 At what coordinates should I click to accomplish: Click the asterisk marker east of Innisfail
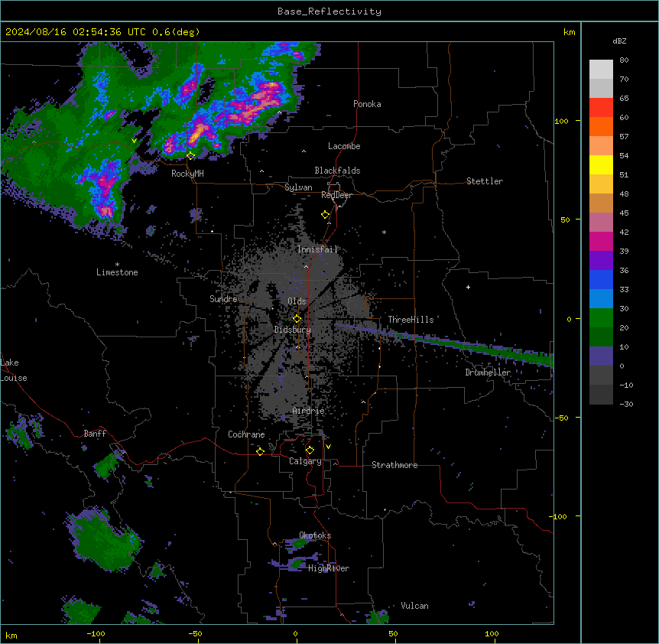[384, 232]
